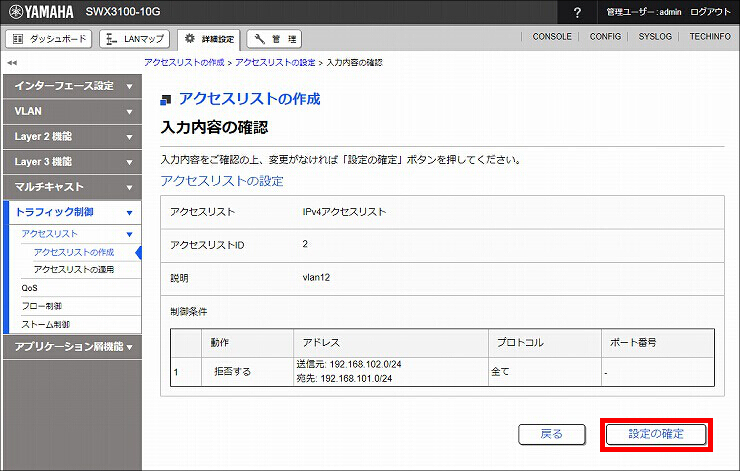Open QoS in the sidebar
The image size is (740, 471).
pyautogui.click(x=29, y=288)
